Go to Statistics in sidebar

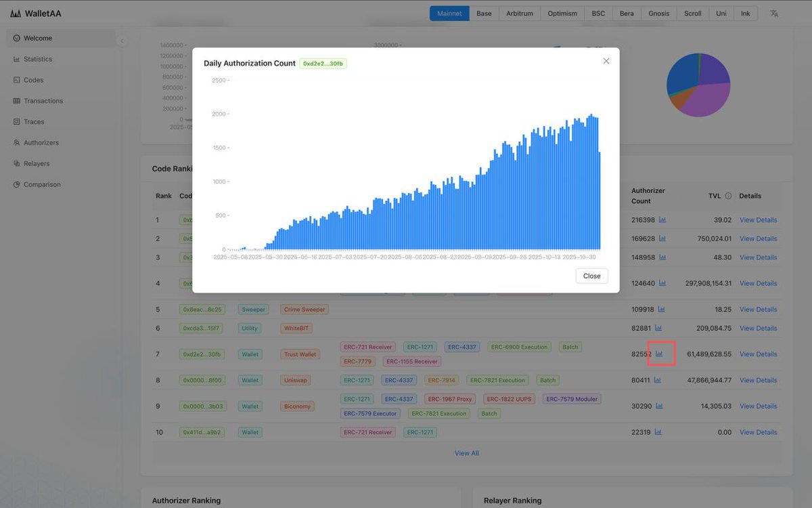[61, 59]
